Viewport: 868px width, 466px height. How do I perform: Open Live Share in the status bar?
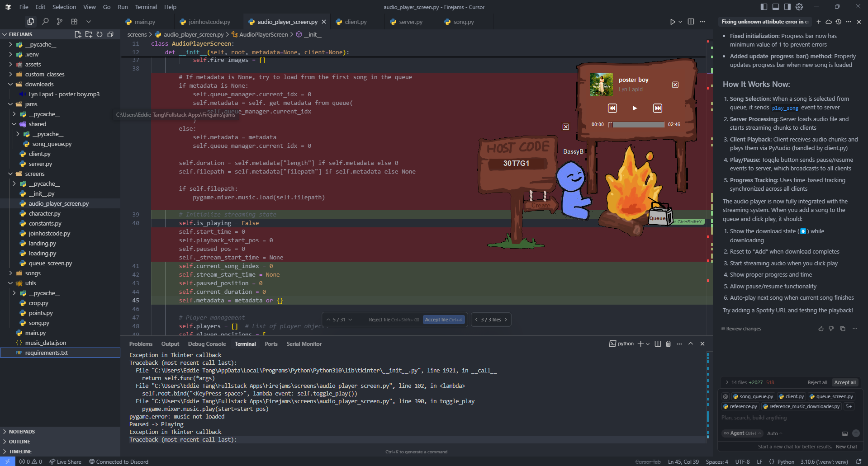[x=65, y=461]
